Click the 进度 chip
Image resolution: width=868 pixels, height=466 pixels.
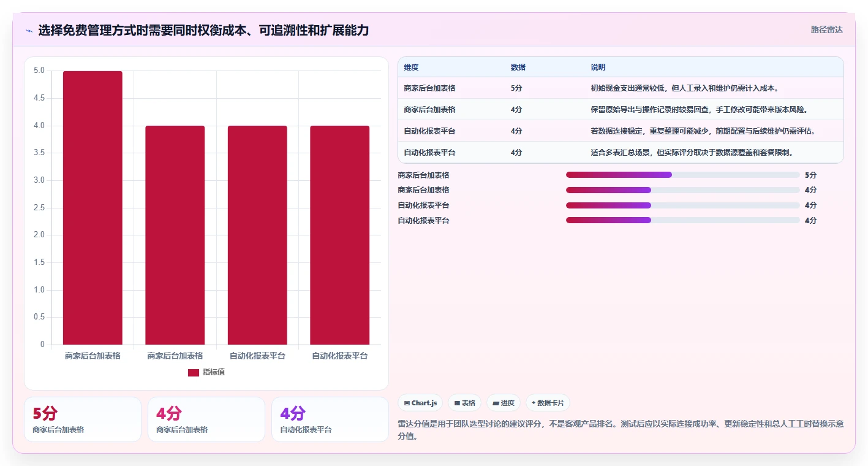tap(504, 403)
